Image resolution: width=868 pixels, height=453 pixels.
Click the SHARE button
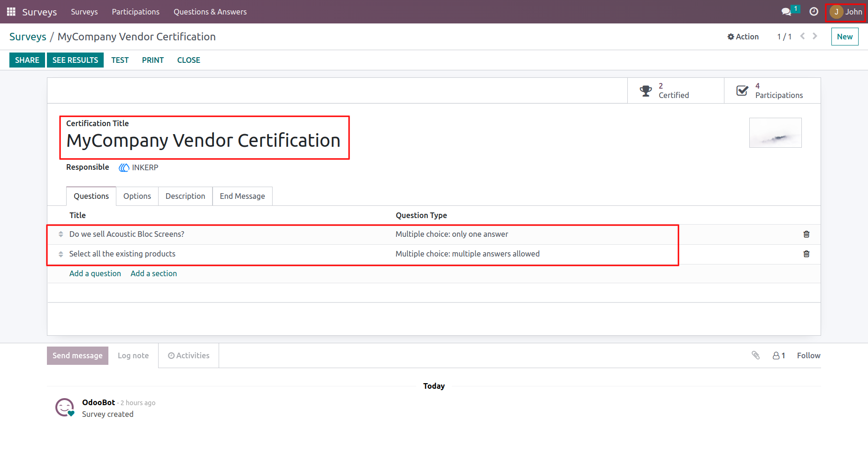[x=27, y=60]
